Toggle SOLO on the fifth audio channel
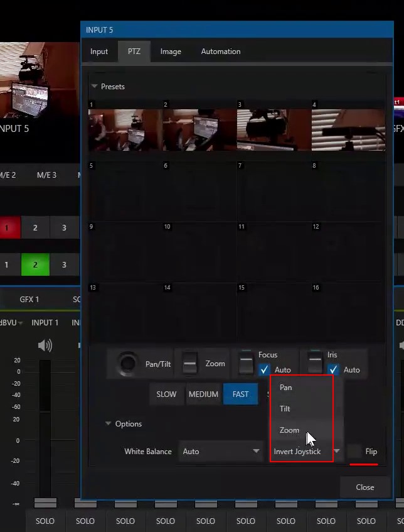This screenshot has width=404, height=532. coord(206,521)
